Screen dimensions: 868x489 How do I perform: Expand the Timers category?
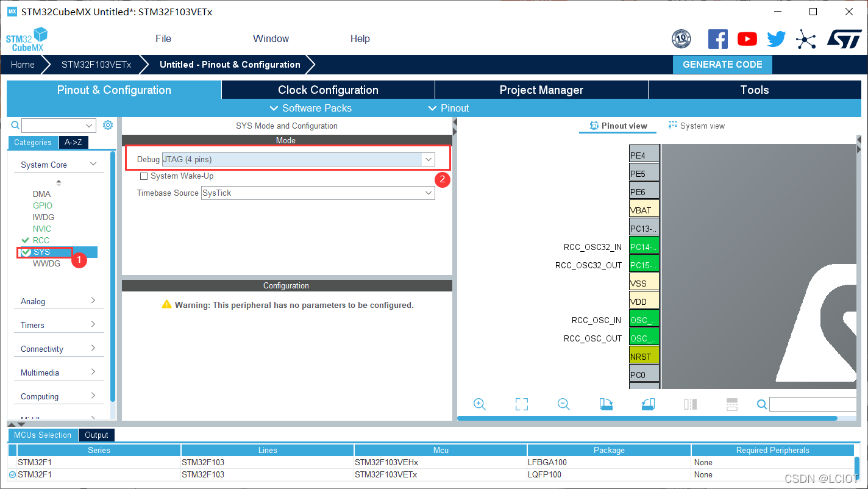coord(59,325)
